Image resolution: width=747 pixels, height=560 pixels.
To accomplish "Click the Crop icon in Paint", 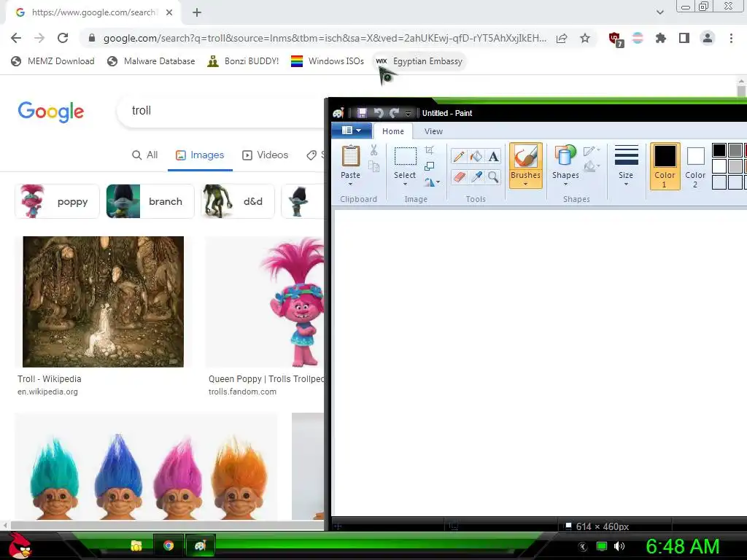I will click(429, 150).
